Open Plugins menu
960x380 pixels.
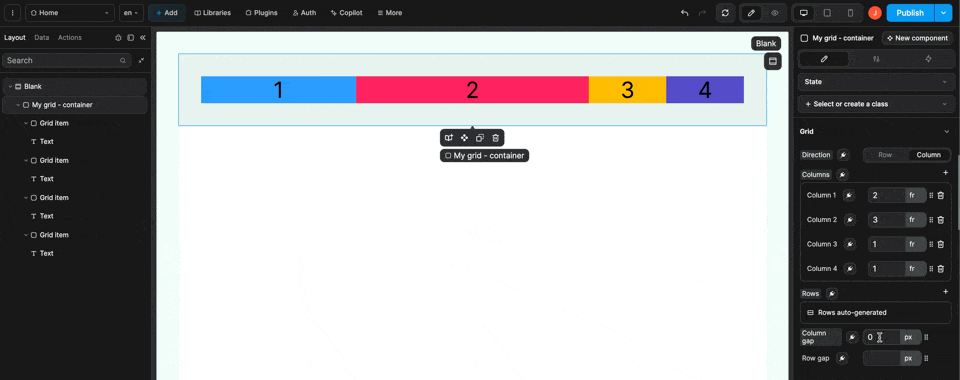click(261, 13)
